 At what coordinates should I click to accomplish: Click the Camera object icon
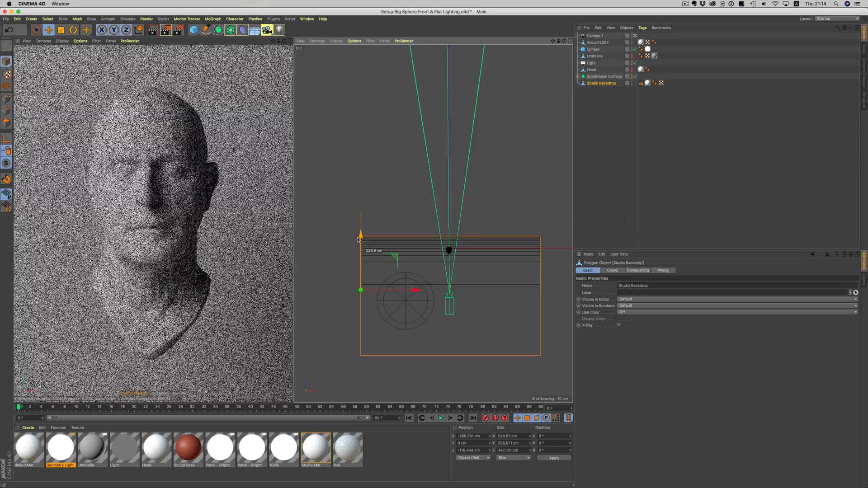[267, 30]
